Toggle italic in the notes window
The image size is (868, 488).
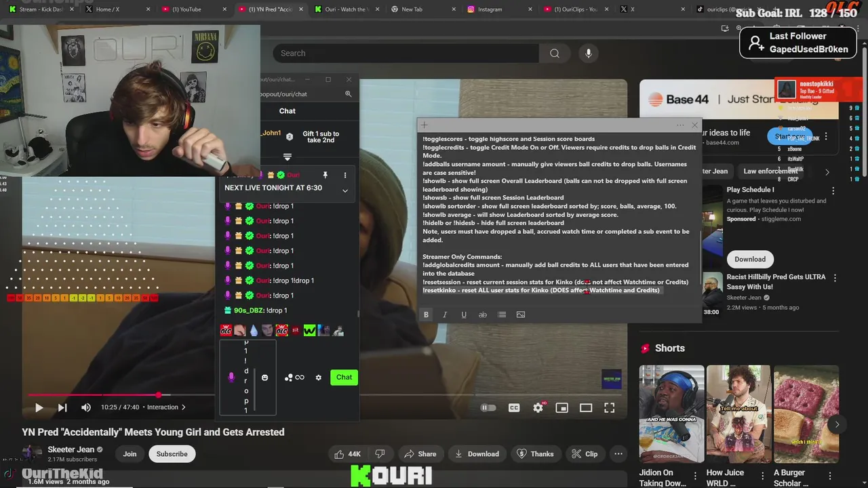(445, 314)
